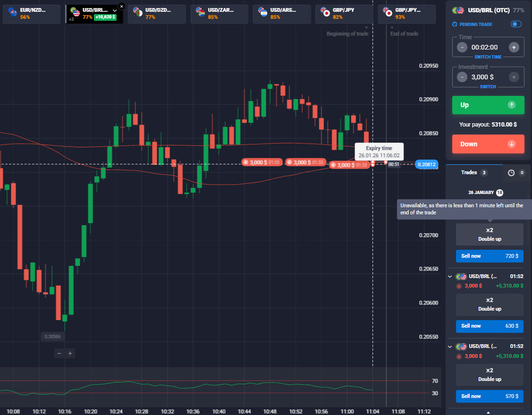Collapse the second USD/BRL trade entry

coord(450,276)
